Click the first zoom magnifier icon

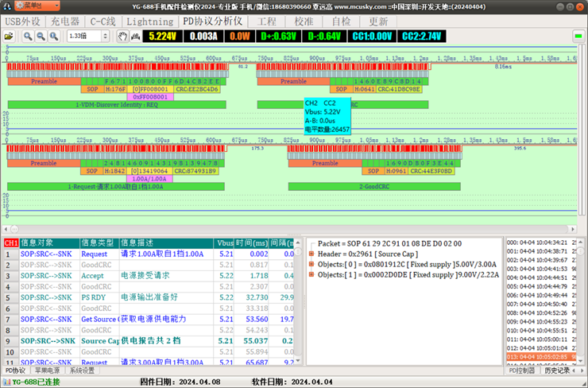(x=27, y=37)
